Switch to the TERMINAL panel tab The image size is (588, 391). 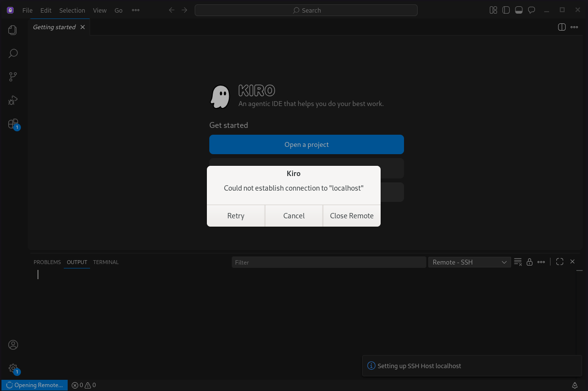pyautogui.click(x=106, y=262)
